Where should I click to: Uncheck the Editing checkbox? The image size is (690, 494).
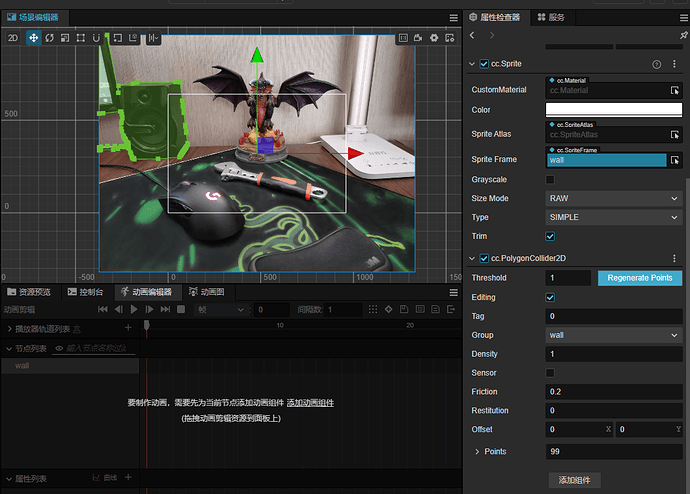[550, 297]
